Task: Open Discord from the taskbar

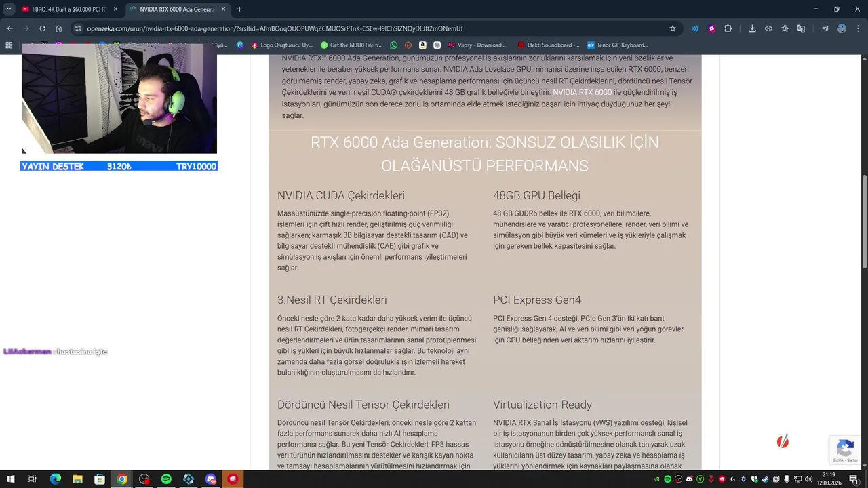Action: tap(210, 479)
